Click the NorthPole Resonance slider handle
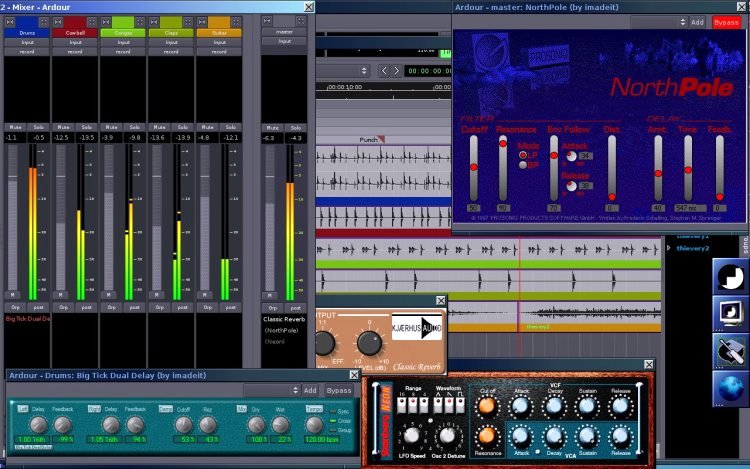The width and height of the screenshot is (750, 469). 503,143
